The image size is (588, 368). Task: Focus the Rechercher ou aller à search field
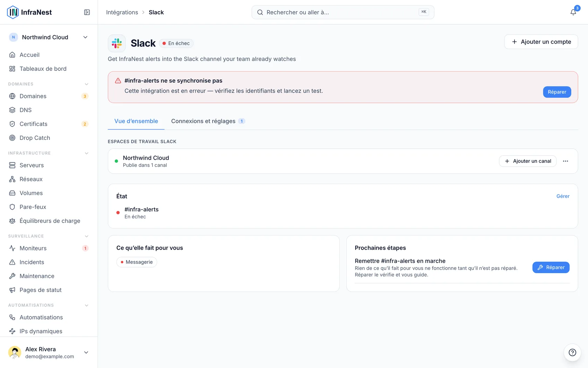coord(343,12)
